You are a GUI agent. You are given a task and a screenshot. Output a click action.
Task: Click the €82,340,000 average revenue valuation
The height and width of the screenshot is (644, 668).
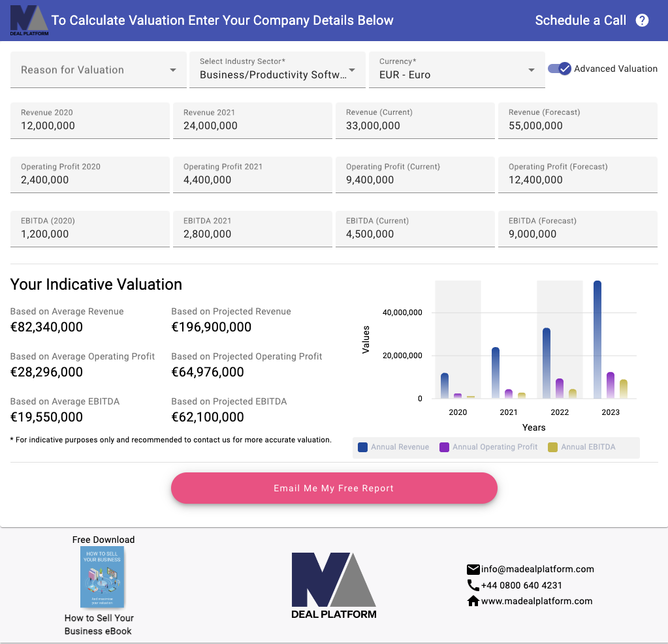(x=46, y=327)
